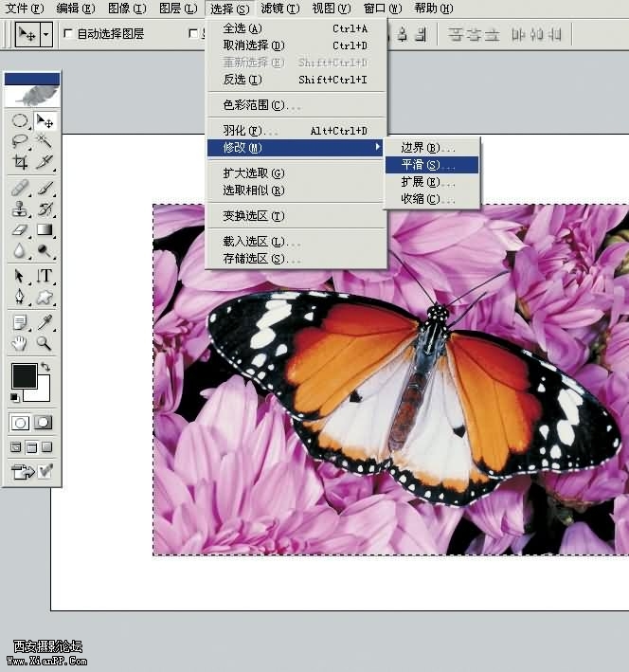
Task: Select the Notes tool
Action: [20, 322]
